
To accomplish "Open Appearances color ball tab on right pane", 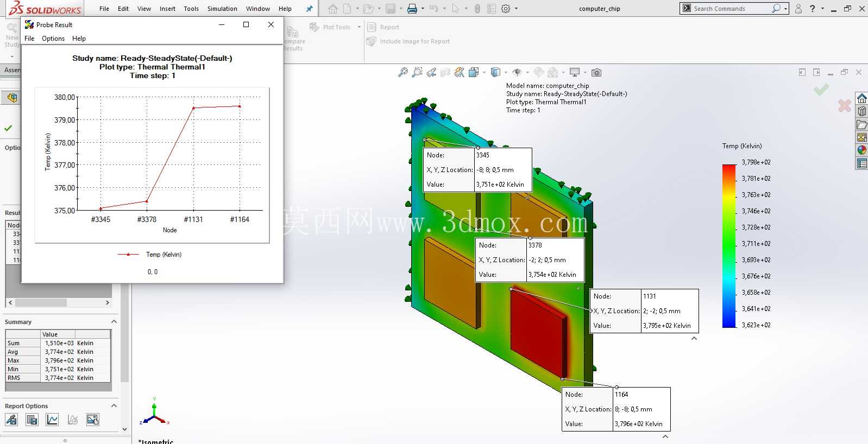I will [x=862, y=150].
